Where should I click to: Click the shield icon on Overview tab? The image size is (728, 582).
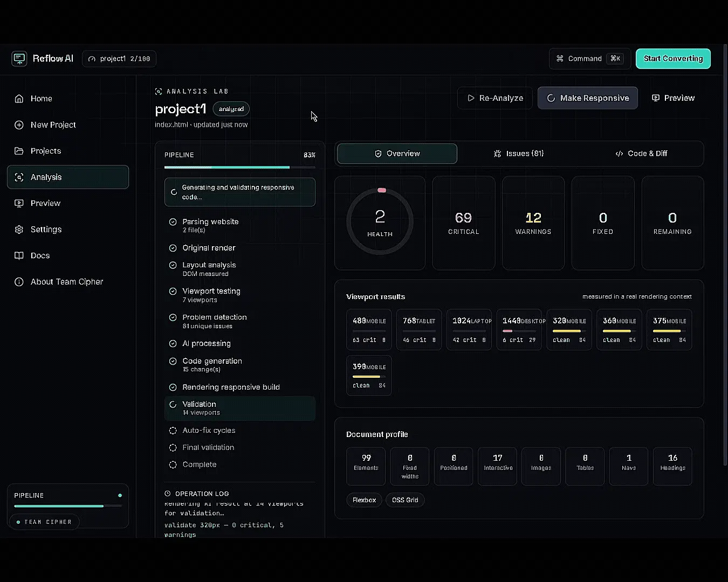(379, 154)
